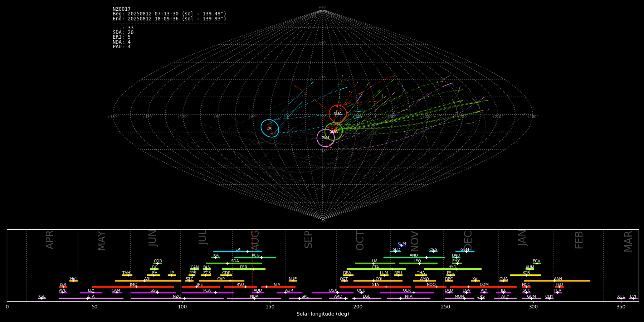Click the 200 tick on solar longitude axis
This screenshot has width=644, height=322.
[x=358, y=307]
